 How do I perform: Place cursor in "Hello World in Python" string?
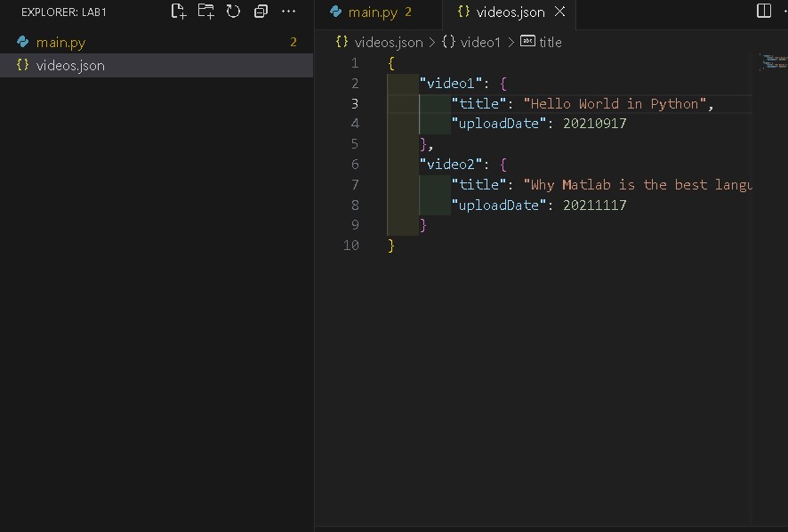(x=615, y=103)
